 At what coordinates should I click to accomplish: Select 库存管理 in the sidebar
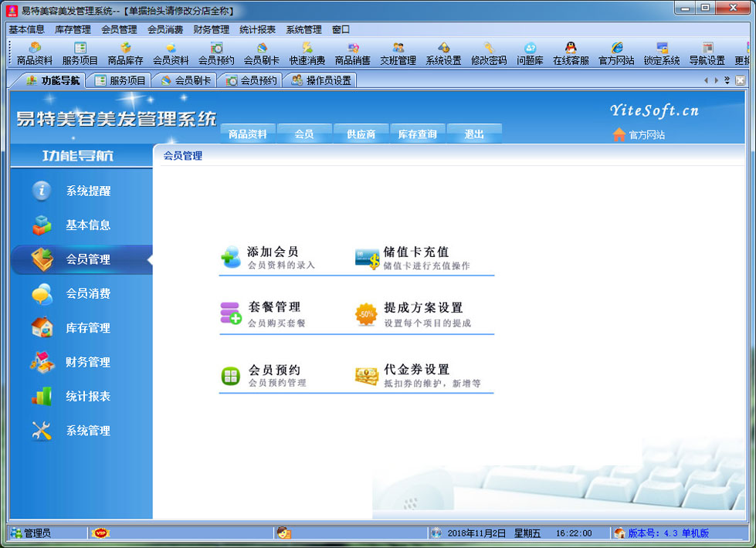[87, 328]
